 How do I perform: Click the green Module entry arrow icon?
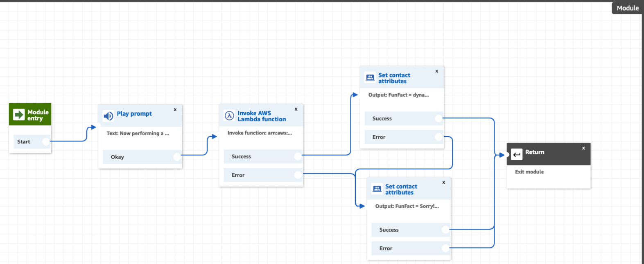(19, 114)
